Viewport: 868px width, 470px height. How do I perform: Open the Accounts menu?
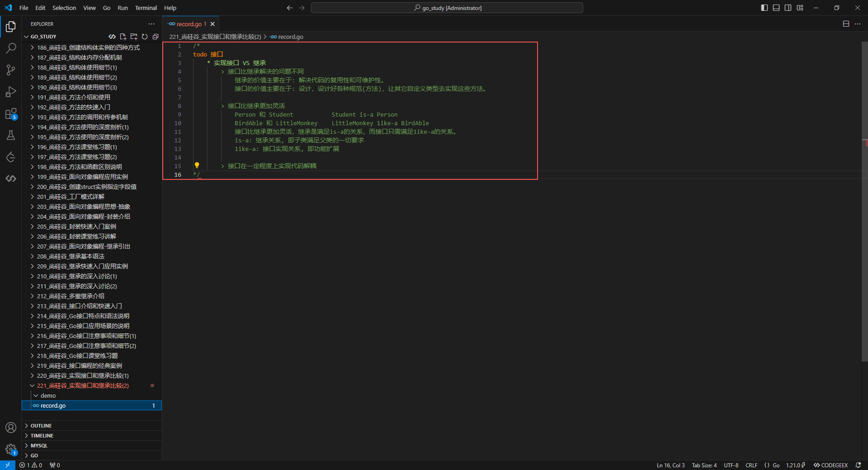(x=11, y=428)
